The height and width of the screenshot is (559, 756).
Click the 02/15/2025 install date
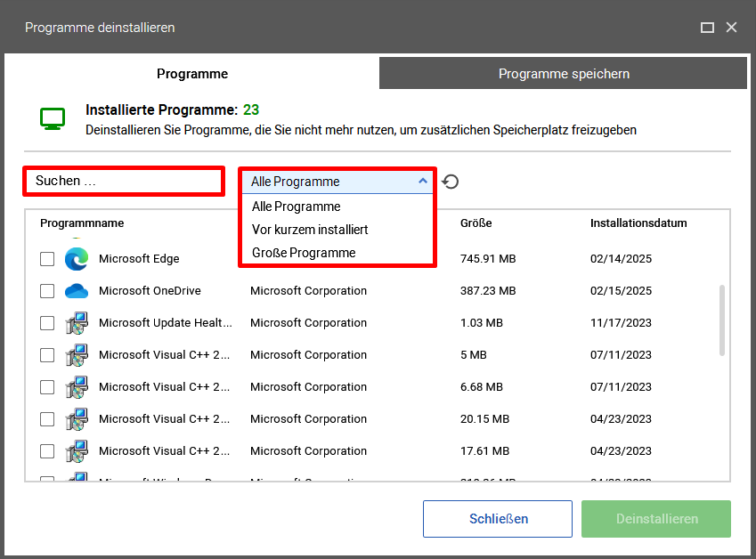coord(621,291)
